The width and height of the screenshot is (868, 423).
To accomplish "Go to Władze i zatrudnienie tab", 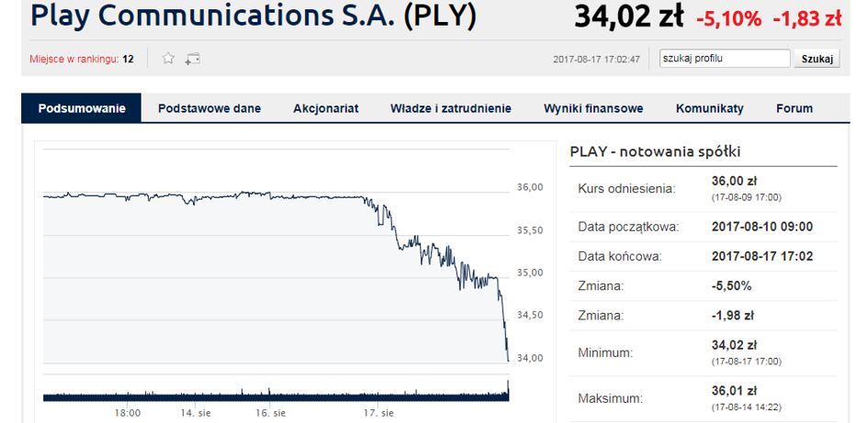I will click(x=450, y=108).
